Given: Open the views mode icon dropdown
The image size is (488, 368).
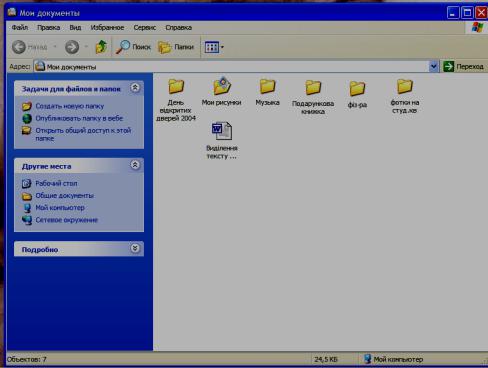Looking at the screenshot, I should point(214,47).
